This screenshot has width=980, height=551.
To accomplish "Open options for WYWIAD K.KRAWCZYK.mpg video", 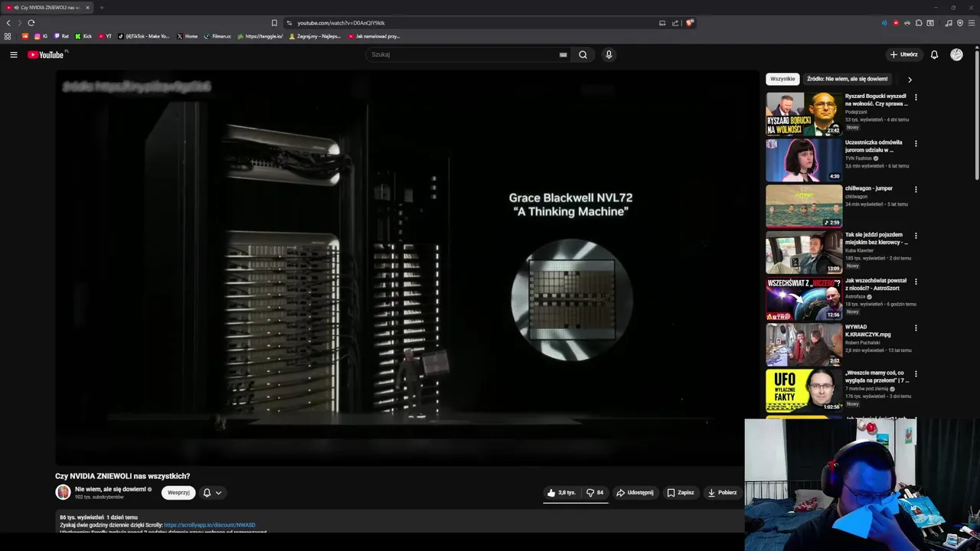I will click(x=916, y=328).
